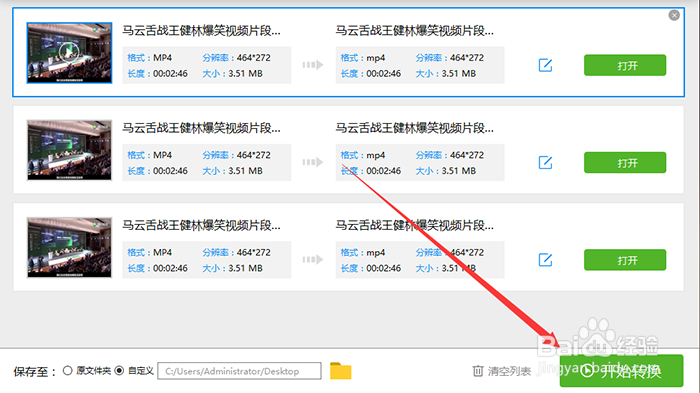Screen dimensions: 700x393
Task: Open the yellow output folder browser icon
Action: tap(341, 371)
